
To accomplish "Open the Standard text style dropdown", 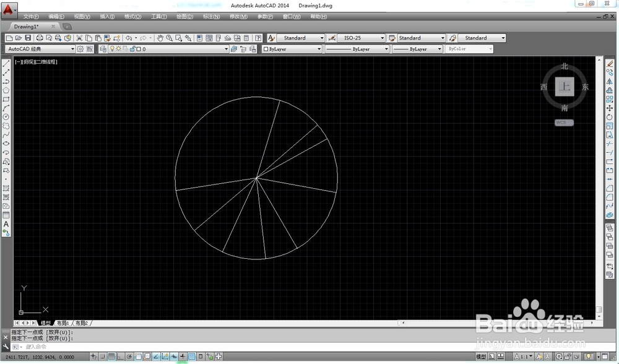I will click(x=300, y=38).
